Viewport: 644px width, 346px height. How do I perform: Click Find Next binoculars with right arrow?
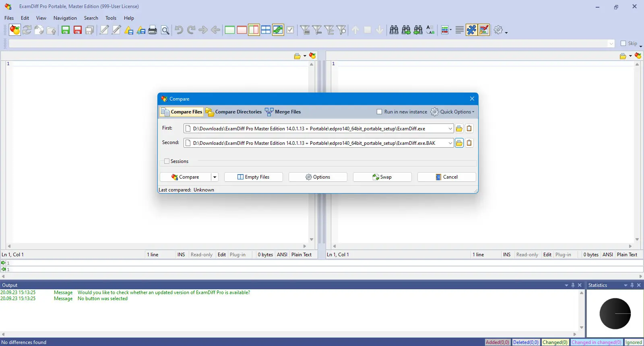coord(406,30)
